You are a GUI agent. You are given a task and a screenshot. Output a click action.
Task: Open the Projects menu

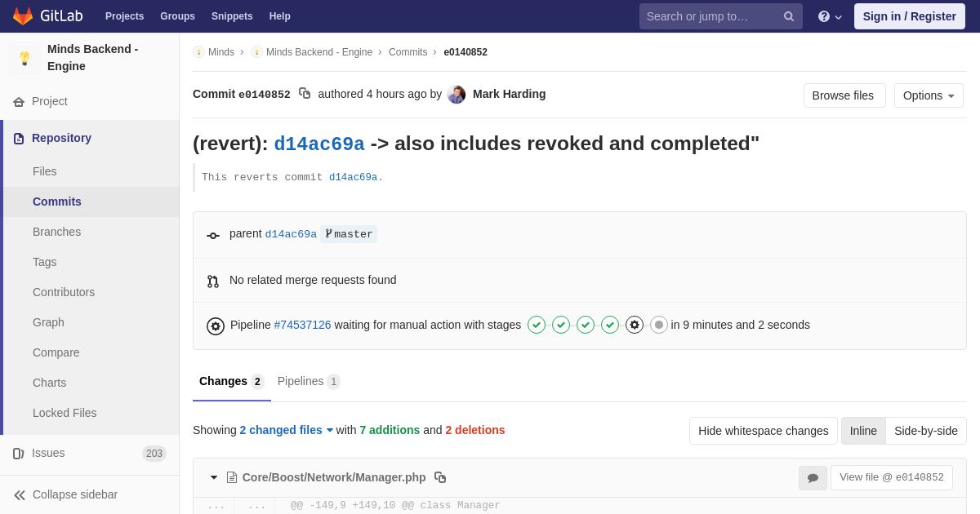click(124, 16)
